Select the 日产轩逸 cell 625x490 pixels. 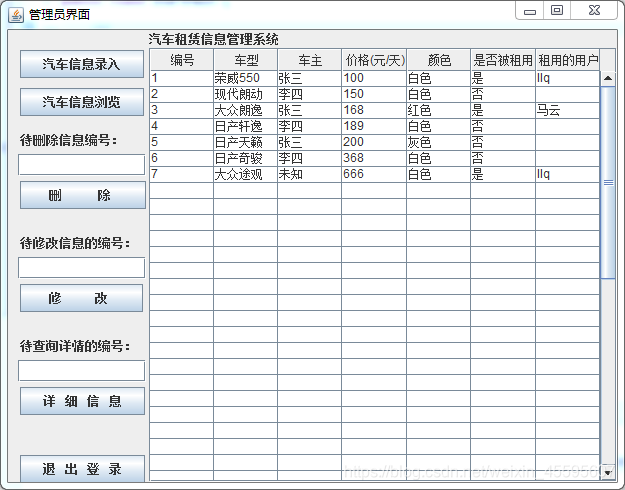(x=246, y=126)
